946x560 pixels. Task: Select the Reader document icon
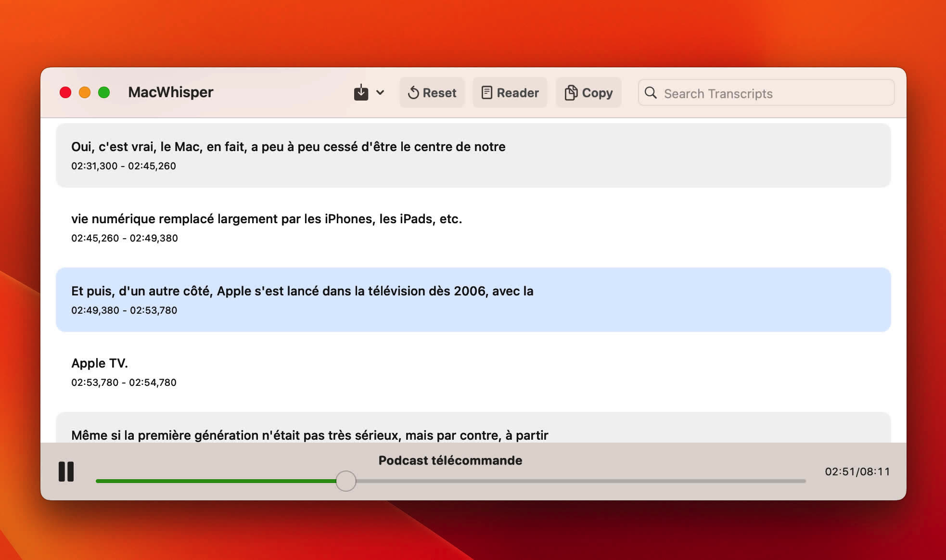[x=487, y=92]
